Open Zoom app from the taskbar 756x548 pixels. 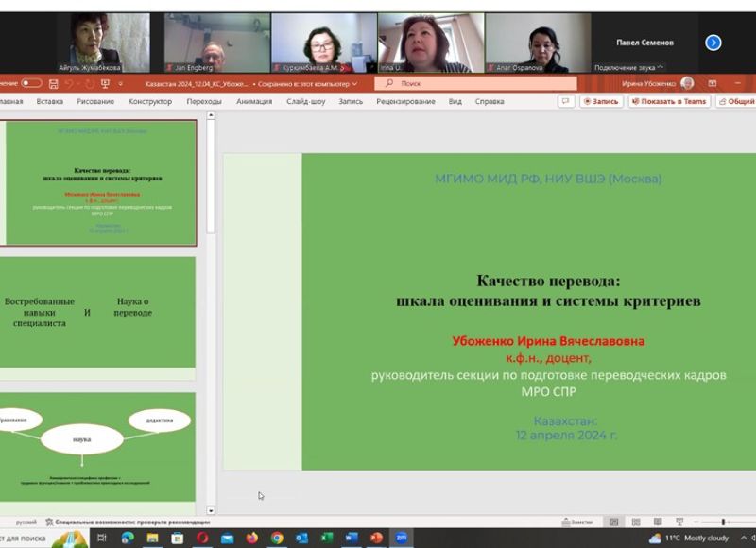click(401, 538)
